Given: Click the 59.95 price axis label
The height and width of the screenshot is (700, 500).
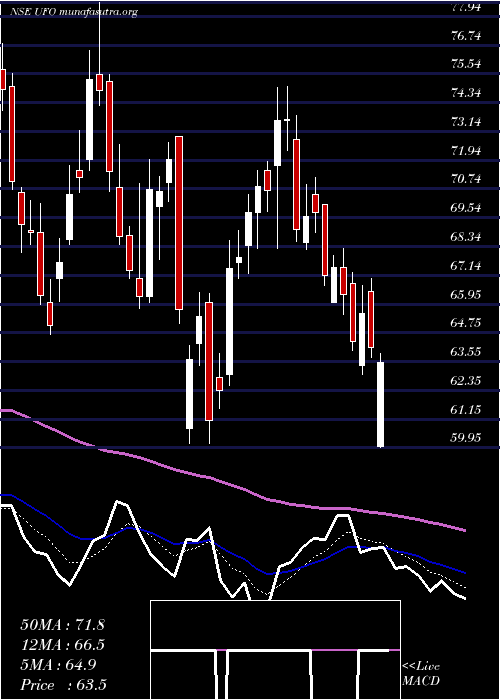Looking at the screenshot, I should point(467,438).
